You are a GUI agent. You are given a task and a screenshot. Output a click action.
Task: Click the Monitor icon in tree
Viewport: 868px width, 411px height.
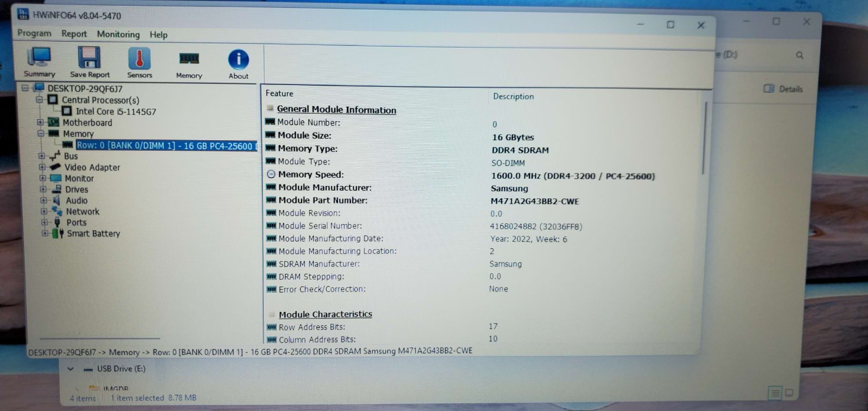pos(56,178)
